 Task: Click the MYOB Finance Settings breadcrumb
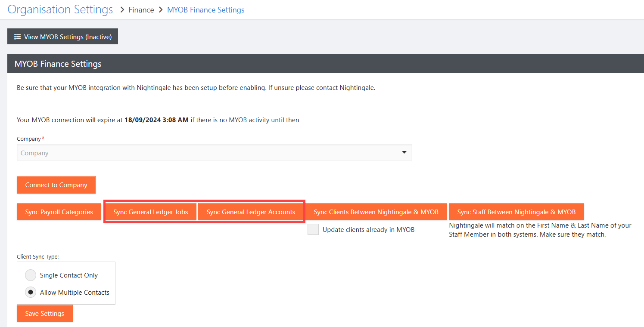[206, 10]
